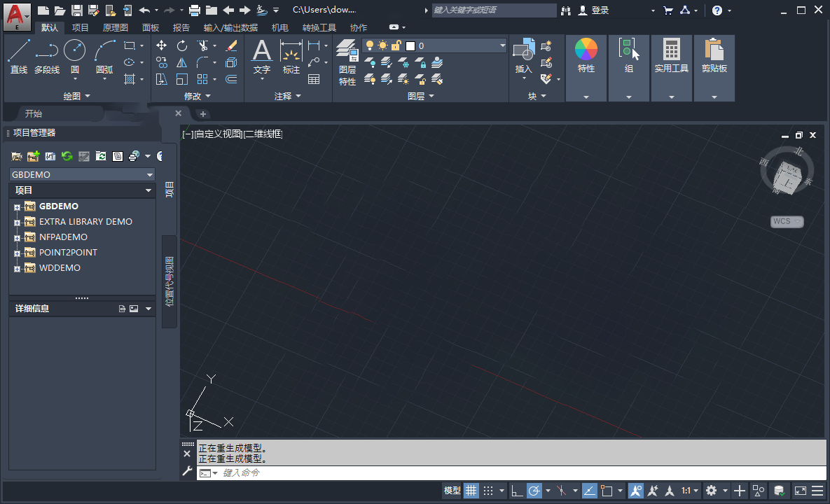Click the Trim scissors icon
The height and width of the screenshot is (504, 830).
202,46
